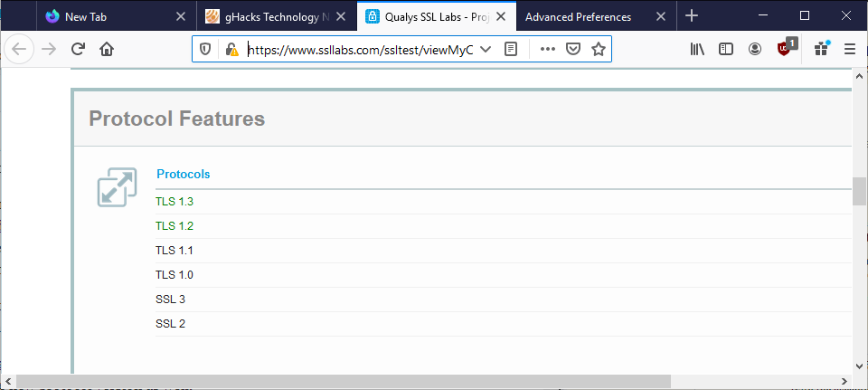868x390 pixels.
Task: Save page to Pocket
Action: tap(573, 49)
